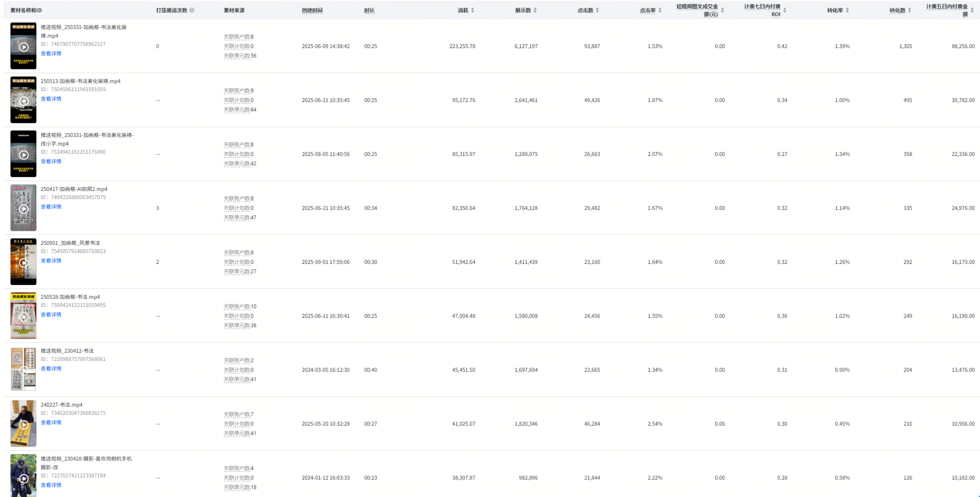Image resolution: width=980 pixels, height=497 pixels.
Task: Sort by 点击率 column arrows
Action: tap(660, 10)
